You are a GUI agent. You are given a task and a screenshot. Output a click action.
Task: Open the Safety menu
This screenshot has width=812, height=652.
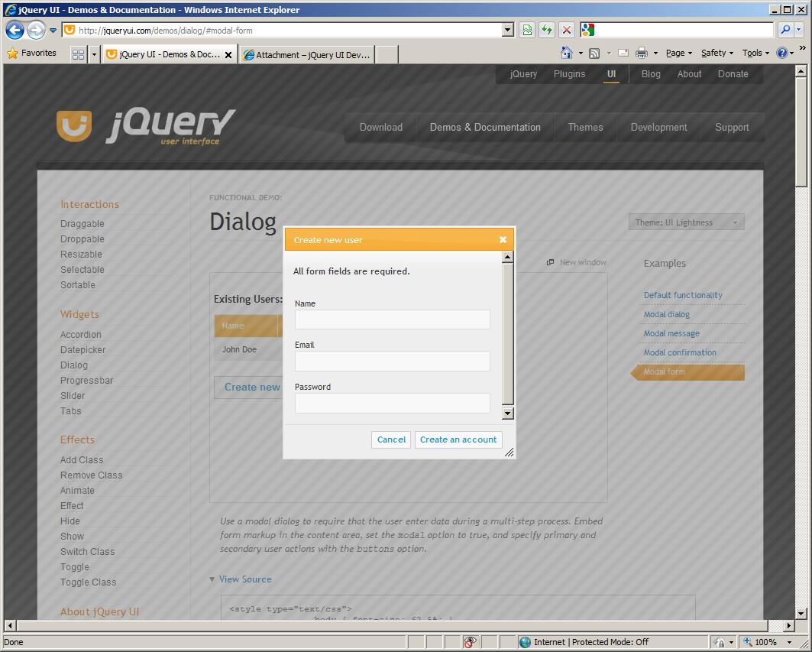tap(716, 53)
